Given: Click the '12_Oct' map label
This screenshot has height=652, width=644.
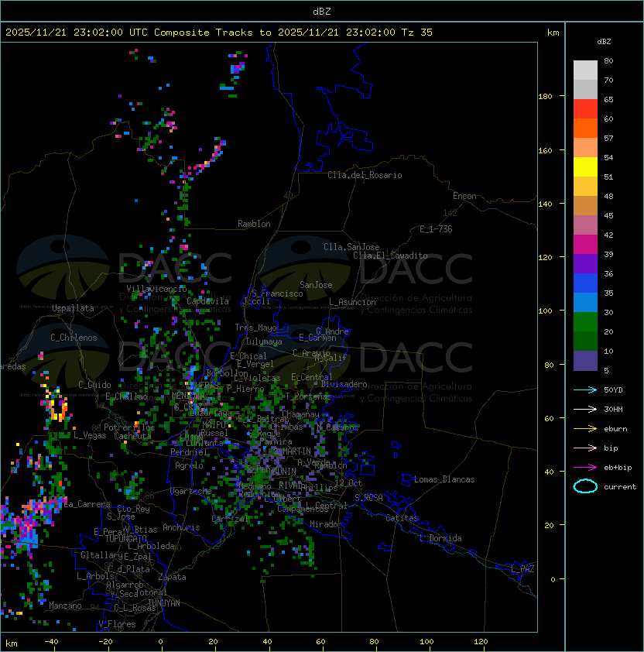Looking at the screenshot, I should coord(348,483).
